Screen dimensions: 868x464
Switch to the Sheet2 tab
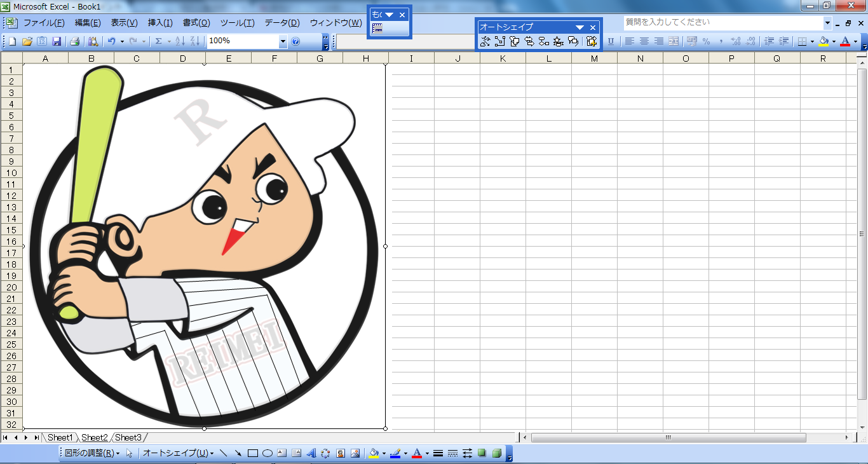tap(95, 437)
